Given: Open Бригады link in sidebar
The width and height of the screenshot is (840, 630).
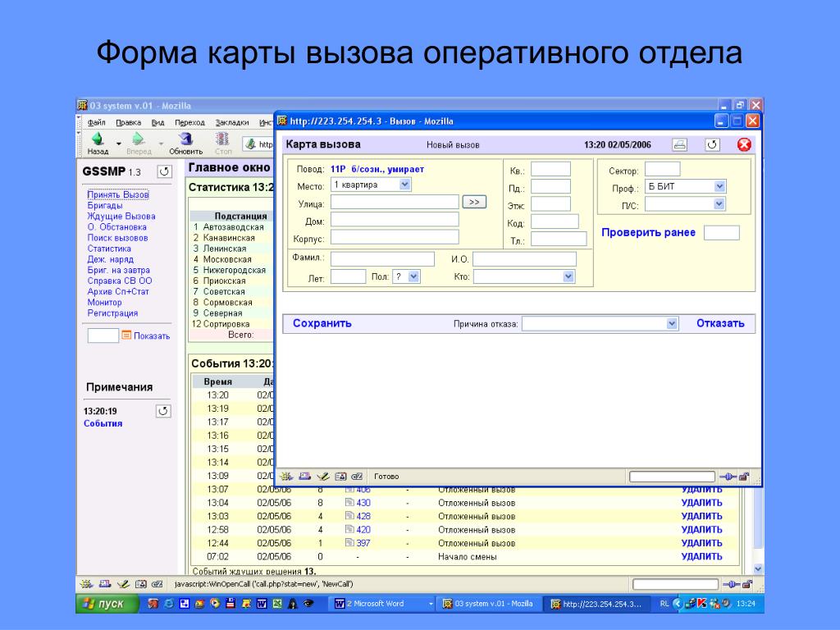Looking at the screenshot, I should pos(104,205).
